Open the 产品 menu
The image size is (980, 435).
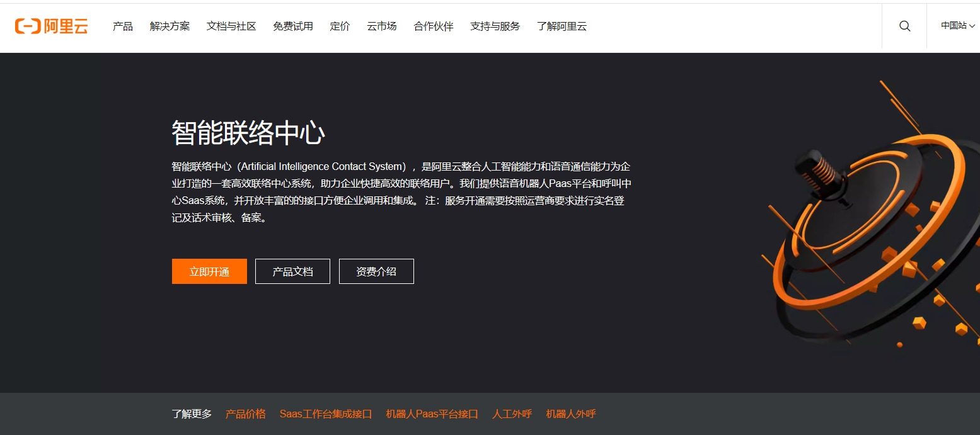point(122,26)
